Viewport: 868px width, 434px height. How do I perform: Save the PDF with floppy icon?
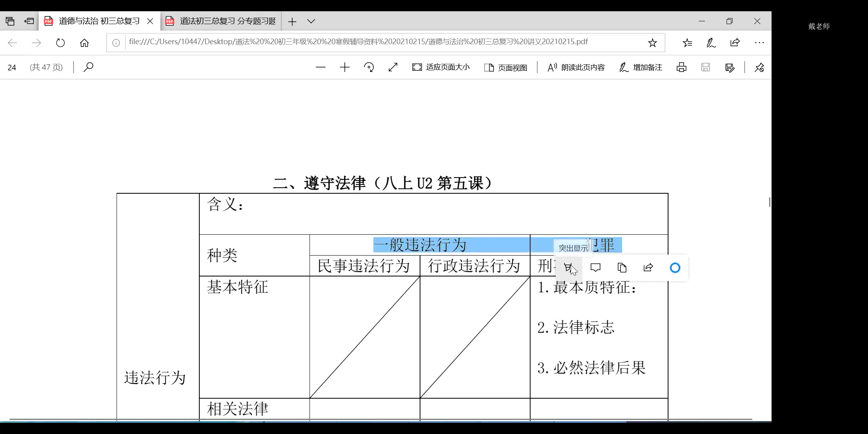[x=706, y=67]
